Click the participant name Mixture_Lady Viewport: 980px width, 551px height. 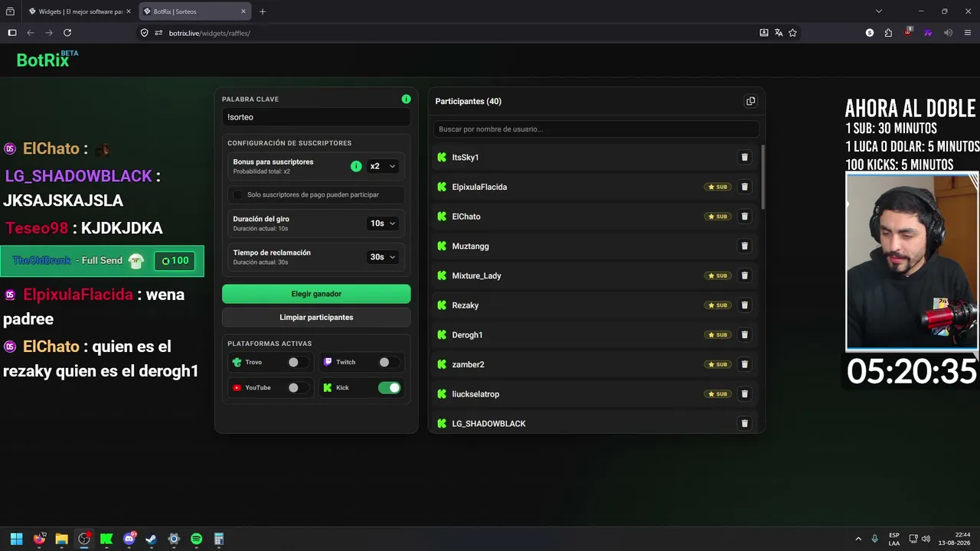pyautogui.click(x=476, y=275)
